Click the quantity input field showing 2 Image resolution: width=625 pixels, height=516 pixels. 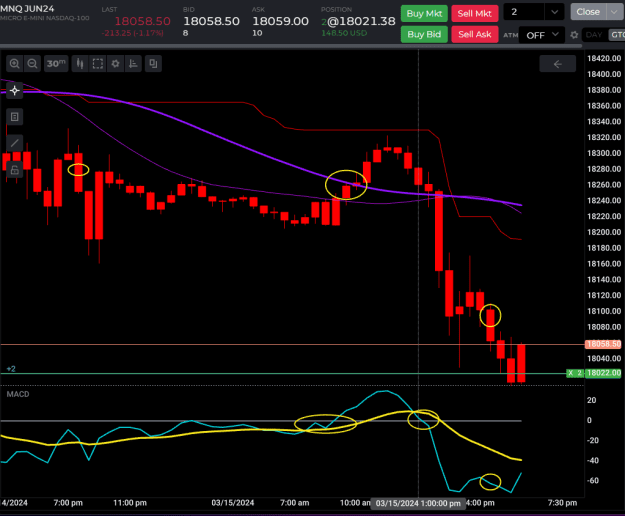click(524, 12)
